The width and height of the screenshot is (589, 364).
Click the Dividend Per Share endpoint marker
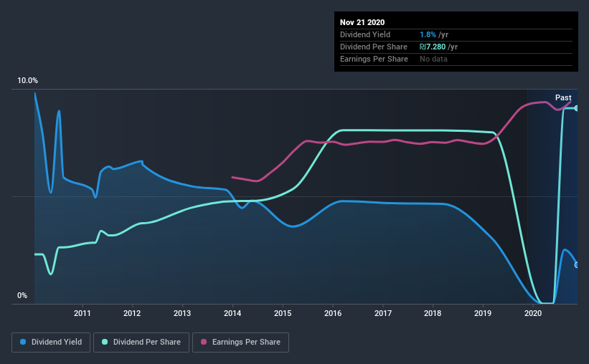(577, 108)
